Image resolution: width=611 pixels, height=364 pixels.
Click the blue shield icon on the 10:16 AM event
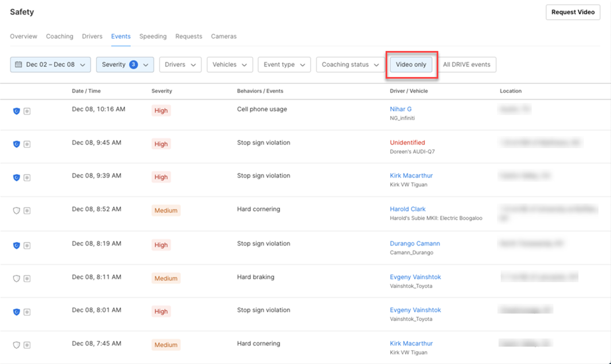click(x=16, y=111)
